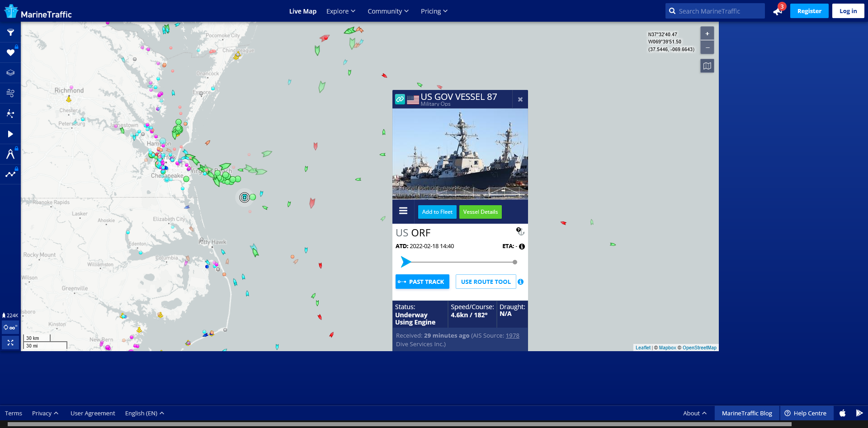
Task: Click PAST TRACK button
Action: (422, 282)
